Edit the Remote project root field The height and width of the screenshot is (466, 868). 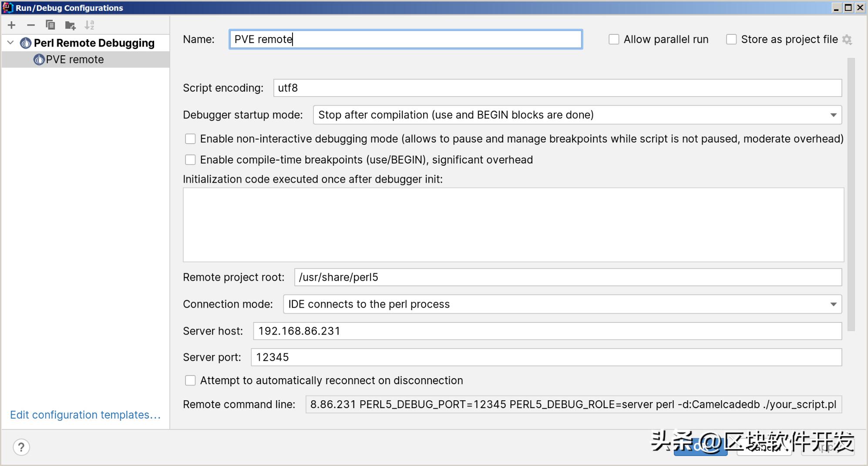pyautogui.click(x=568, y=277)
